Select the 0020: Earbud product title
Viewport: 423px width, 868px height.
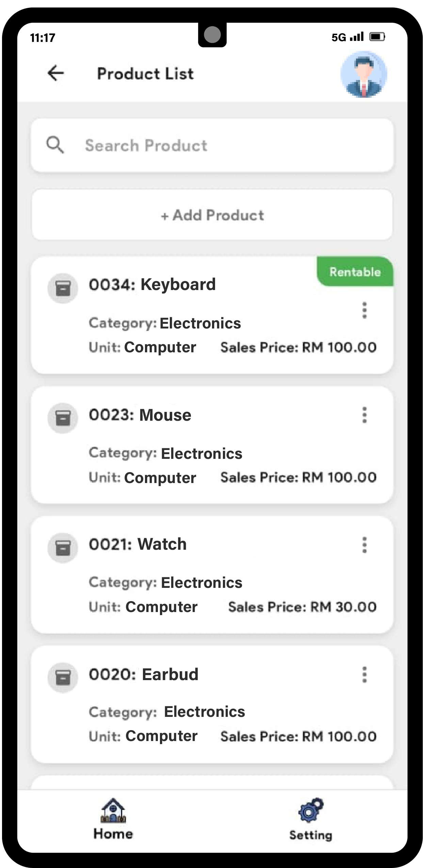pyautogui.click(x=144, y=674)
